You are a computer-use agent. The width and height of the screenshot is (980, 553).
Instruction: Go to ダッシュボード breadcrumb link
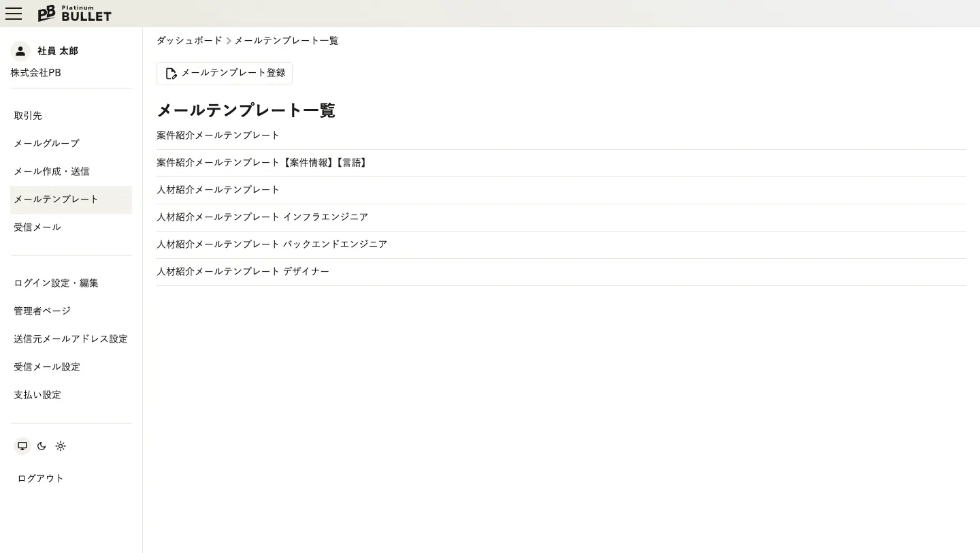pyautogui.click(x=189, y=41)
